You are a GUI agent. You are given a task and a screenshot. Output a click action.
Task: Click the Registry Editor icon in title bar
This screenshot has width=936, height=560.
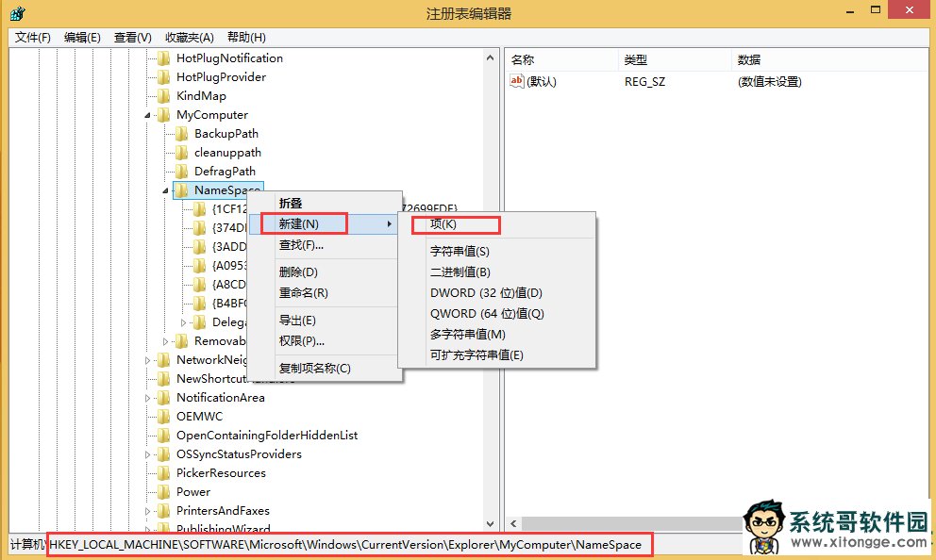[x=16, y=13]
